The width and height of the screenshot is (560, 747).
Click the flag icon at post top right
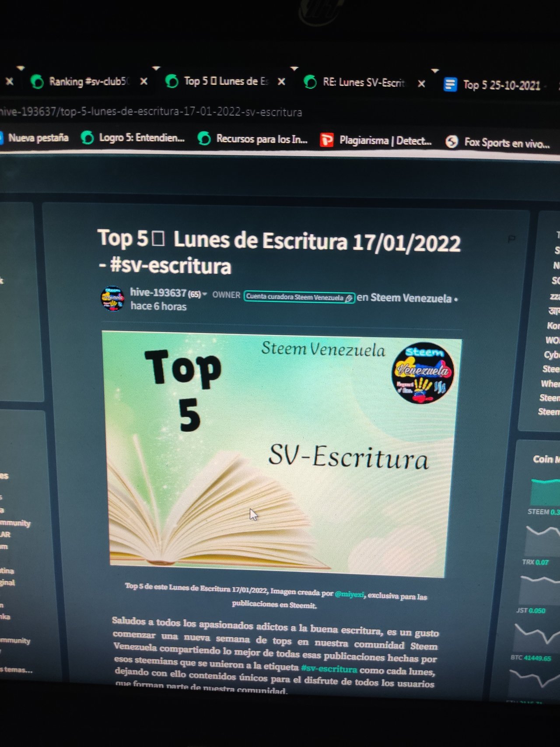[511, 239]
